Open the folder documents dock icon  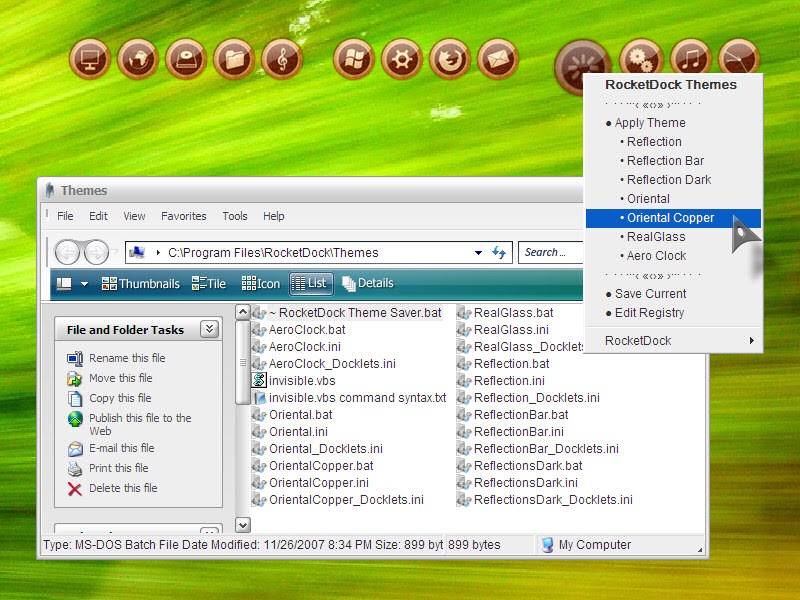(234, 59)
